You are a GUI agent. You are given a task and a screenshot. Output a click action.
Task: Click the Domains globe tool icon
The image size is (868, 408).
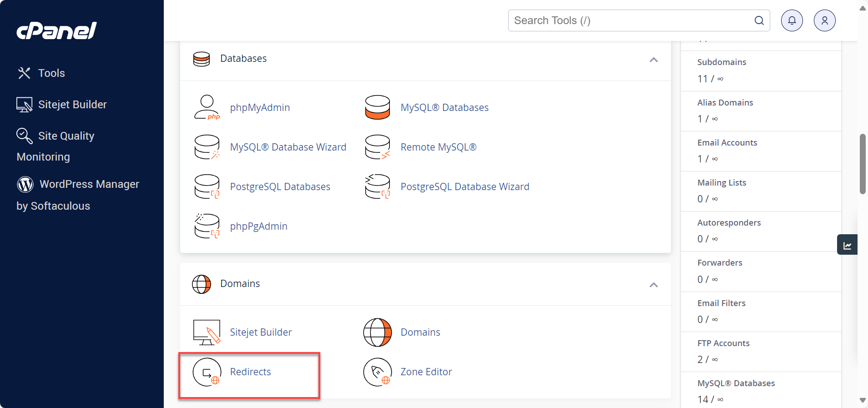point(377,332)
